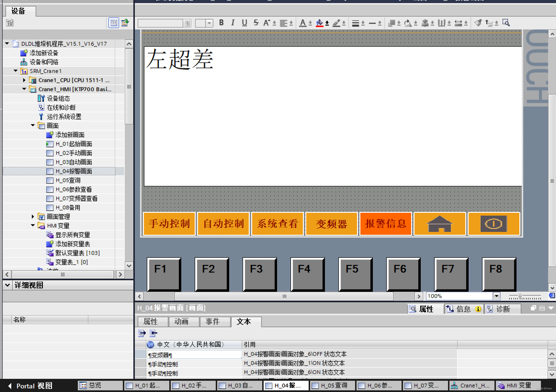The height and width of the screenshot is (392, 556).
Task: Expand the Crane1_CPU tree node
Action: (24, 80)
